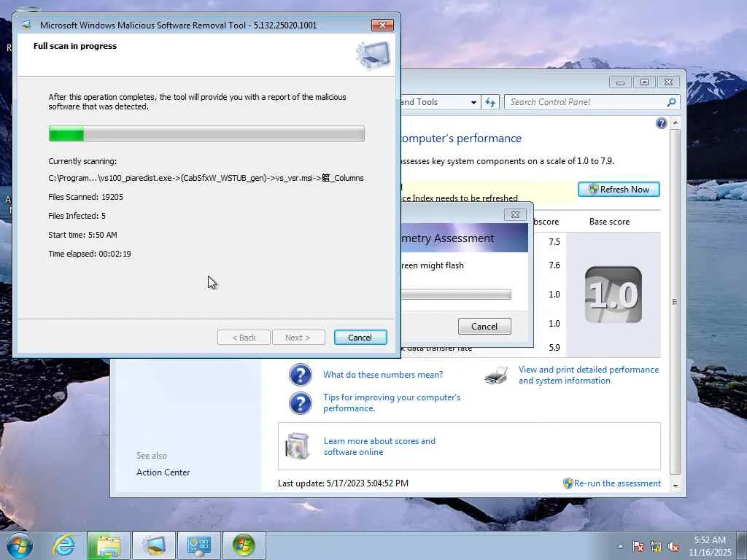The width and height of the screenshot is (747, 560).
Task: Open tips for improving computer's performance link
Action: 392,402
